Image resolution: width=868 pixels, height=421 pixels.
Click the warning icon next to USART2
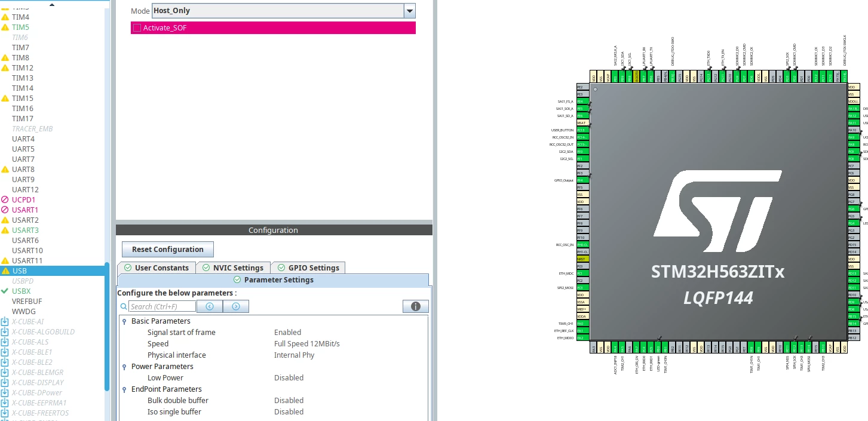click(5, 220)
